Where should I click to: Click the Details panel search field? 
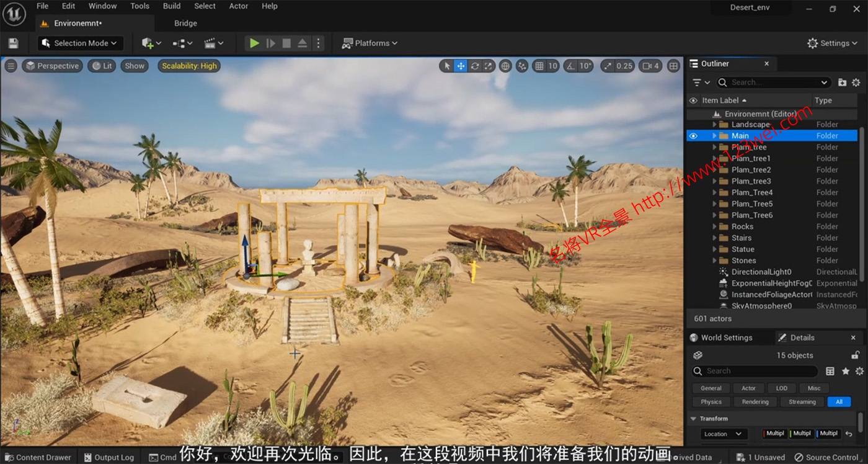pos(754,370)
